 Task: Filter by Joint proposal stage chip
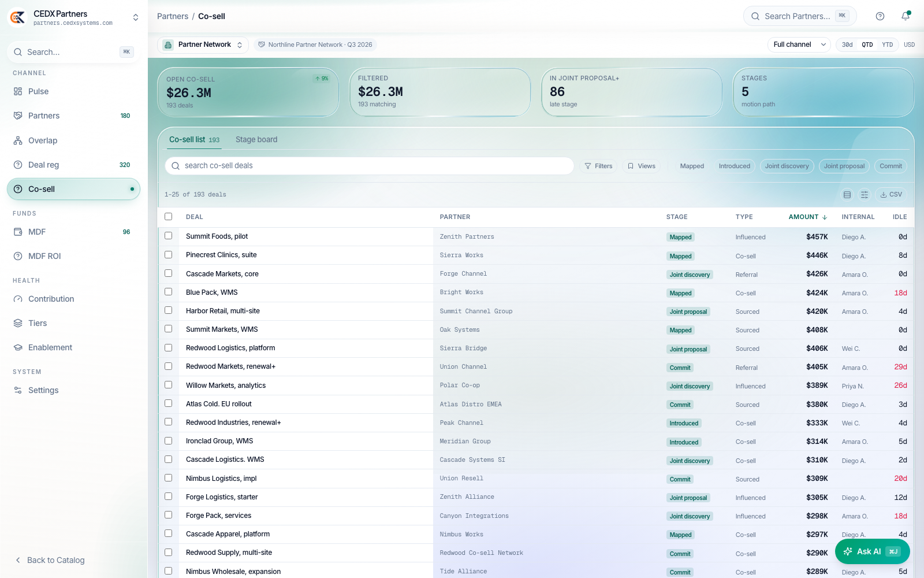click(x=844, y=166)
